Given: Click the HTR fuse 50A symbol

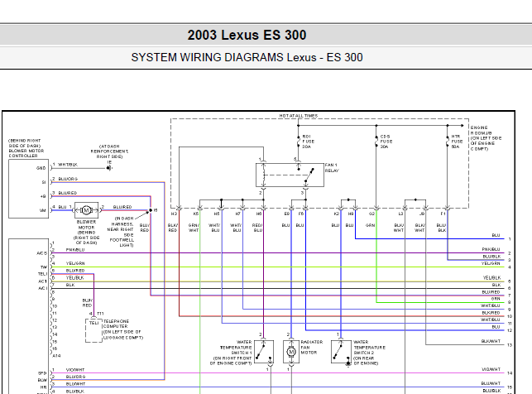Looking at the screenshot, I should click(447, 142).
